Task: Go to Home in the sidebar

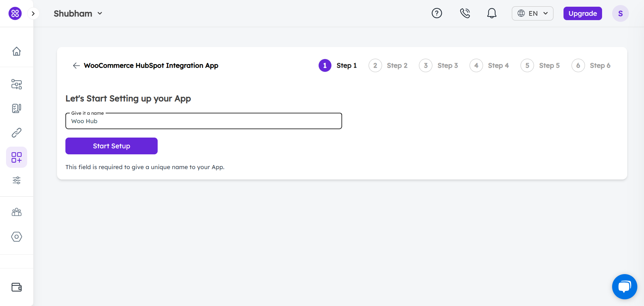Action: click(16, 51)
